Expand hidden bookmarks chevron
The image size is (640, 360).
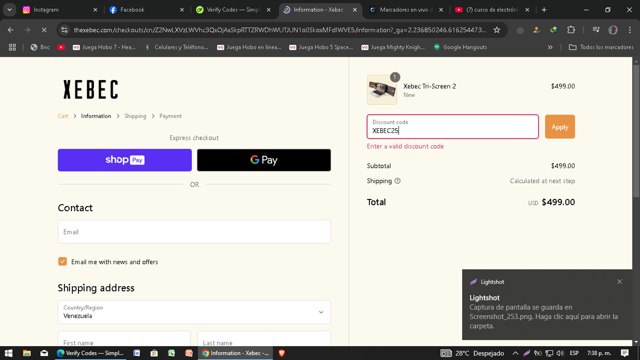pyautogui.click(x=550, y=47)
